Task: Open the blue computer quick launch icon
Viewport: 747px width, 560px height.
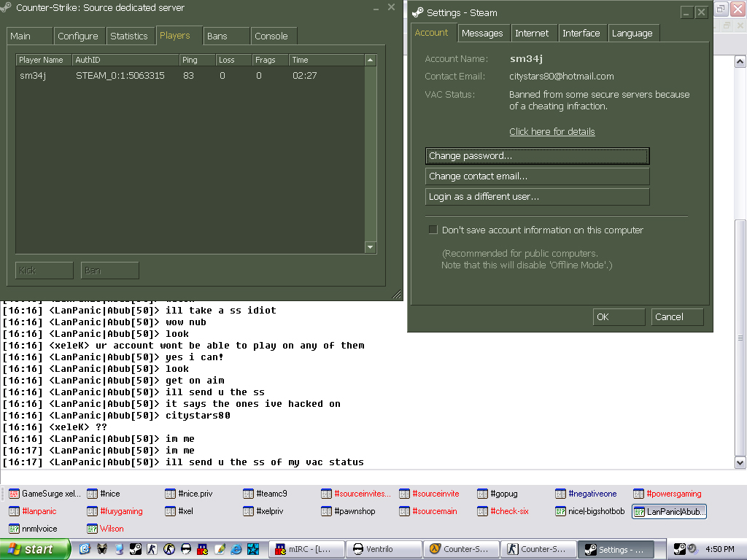Action: click(x=119, y=549)
